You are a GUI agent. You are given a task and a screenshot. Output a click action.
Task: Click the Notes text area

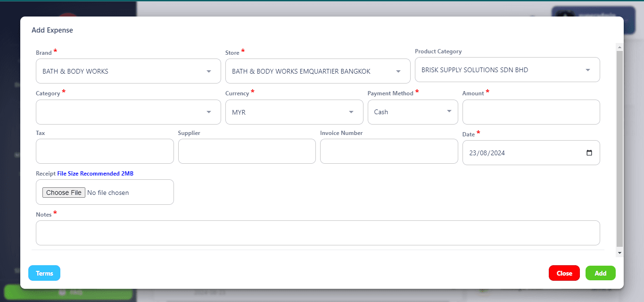click(x=317, y=233)
